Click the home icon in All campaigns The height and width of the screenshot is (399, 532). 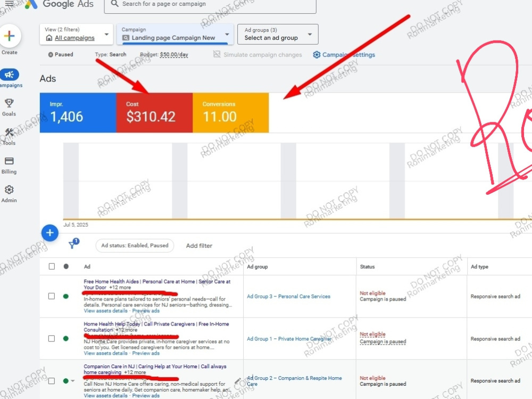coord(49,38)
